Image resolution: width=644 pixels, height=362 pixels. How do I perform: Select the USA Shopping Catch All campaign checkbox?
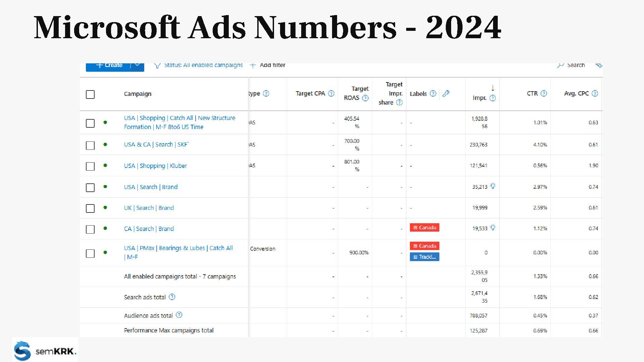click(90, 123)
